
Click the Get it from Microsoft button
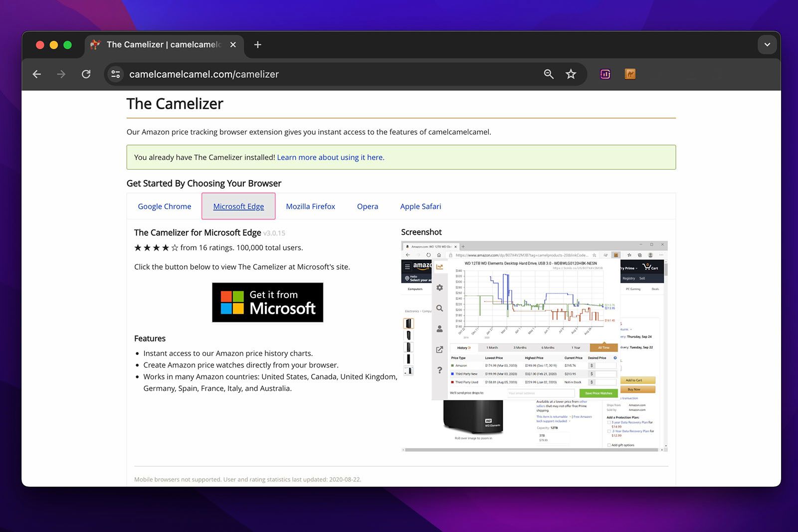point(268,303)
